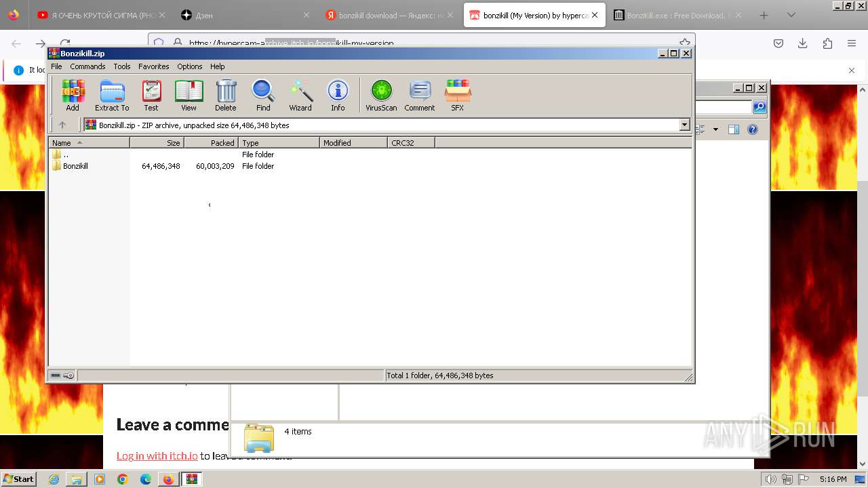Open Edge from the taskbar
Image resolution: width=868 pixels, height=488 pixels.
pos(146,479)
